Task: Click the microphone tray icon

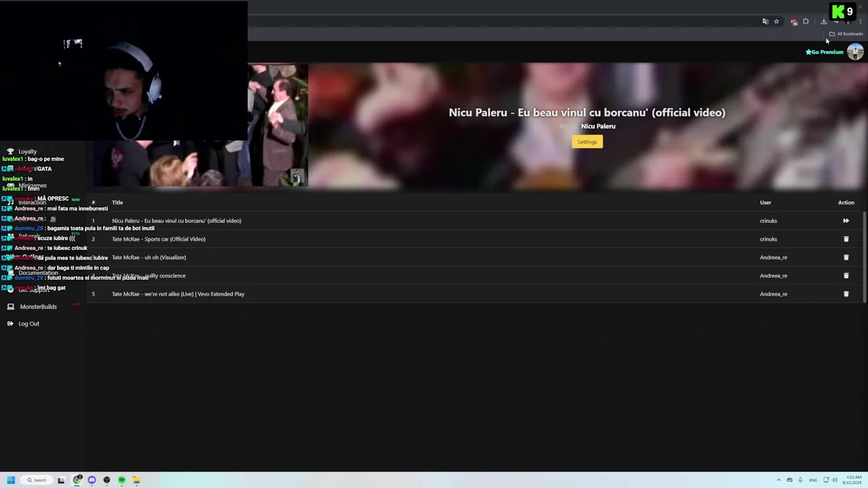Action: 801,480
